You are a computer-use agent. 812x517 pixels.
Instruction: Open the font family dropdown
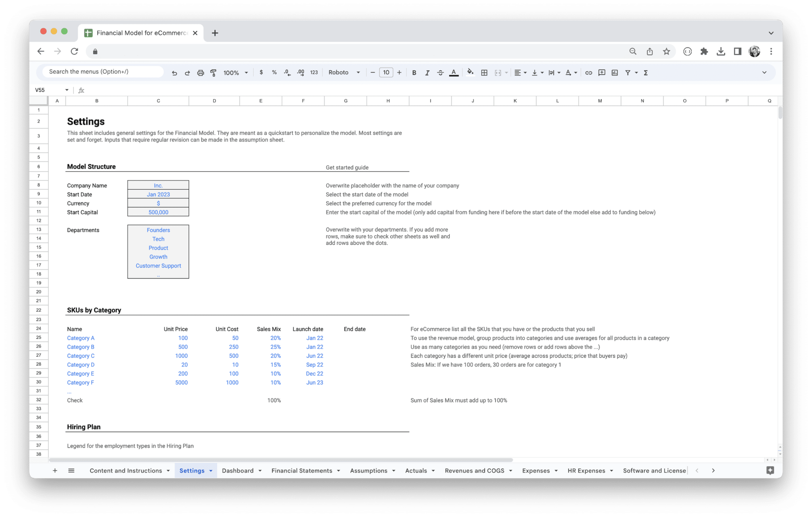pyautogui.click(x=344, y=72)
